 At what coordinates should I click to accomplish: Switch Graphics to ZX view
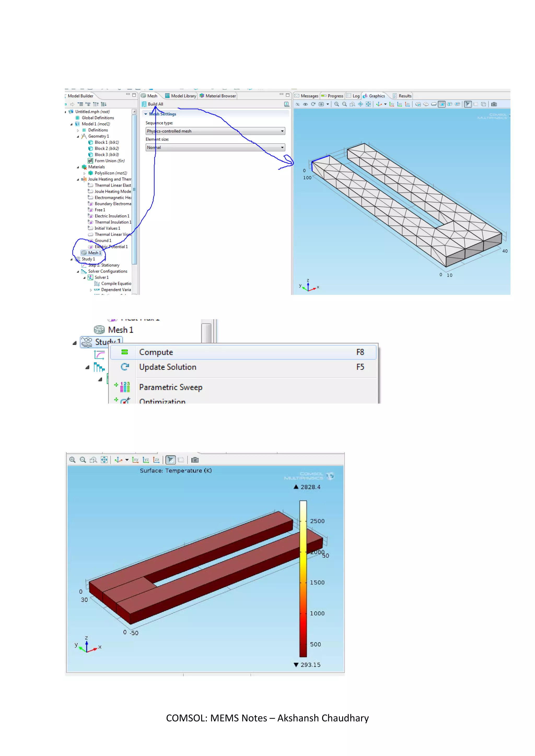point(408,104)
